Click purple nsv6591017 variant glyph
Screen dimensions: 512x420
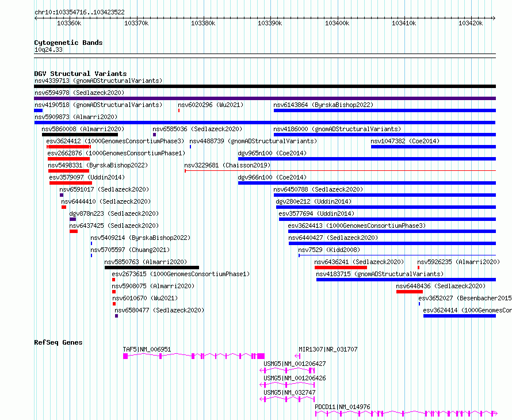[62, 195]
